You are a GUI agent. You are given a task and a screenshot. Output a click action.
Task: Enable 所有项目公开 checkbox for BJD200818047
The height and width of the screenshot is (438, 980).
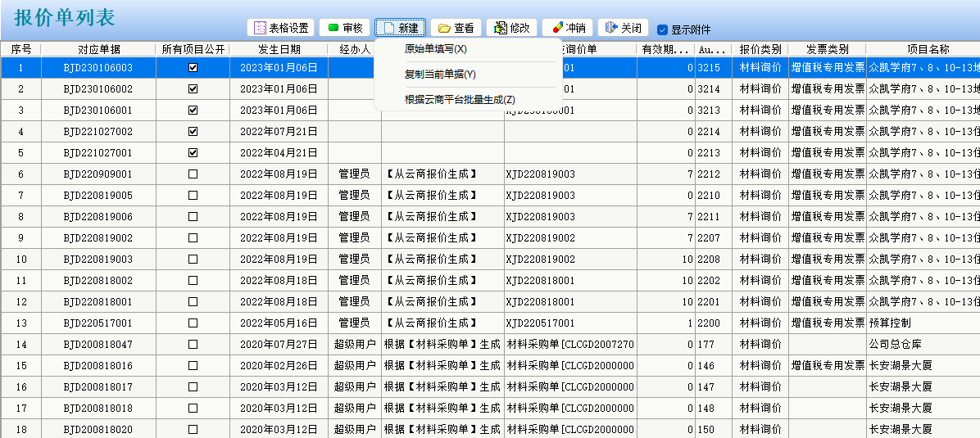(193, 344)
